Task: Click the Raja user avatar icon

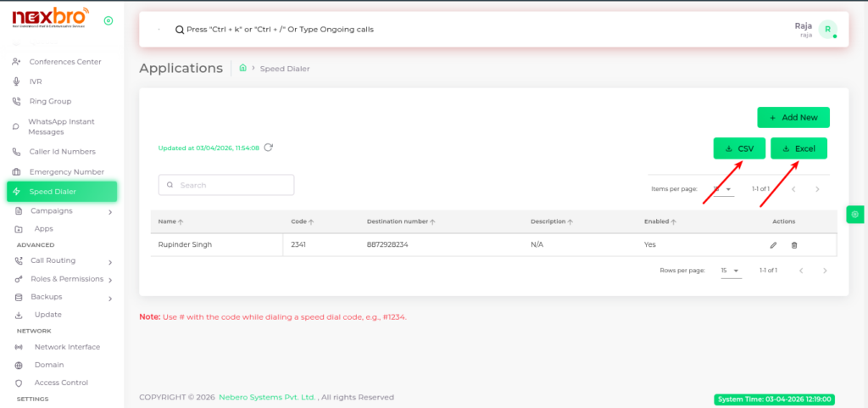Action: 827,30
